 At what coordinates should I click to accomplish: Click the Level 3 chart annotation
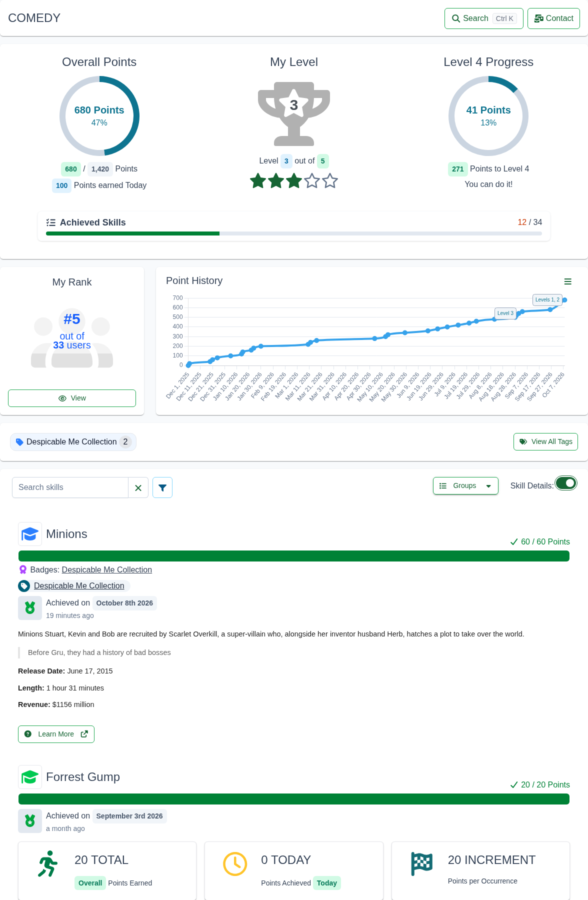(505, 313)
